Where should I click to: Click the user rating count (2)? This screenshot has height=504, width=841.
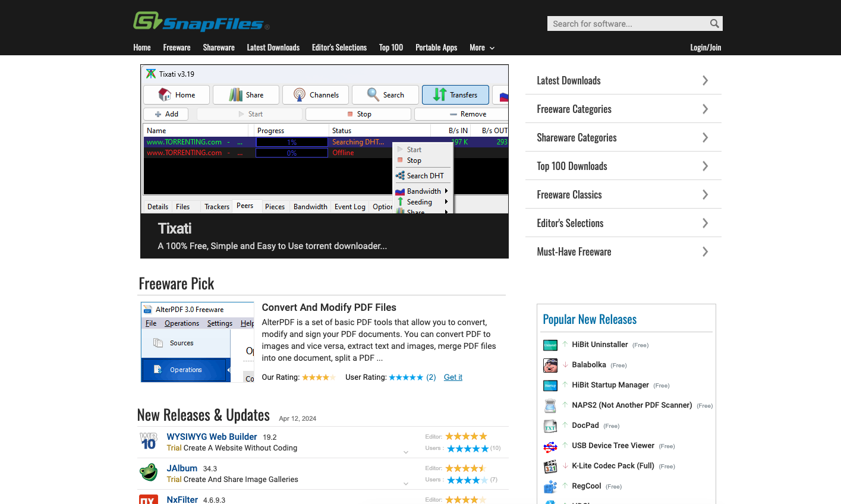431,377
